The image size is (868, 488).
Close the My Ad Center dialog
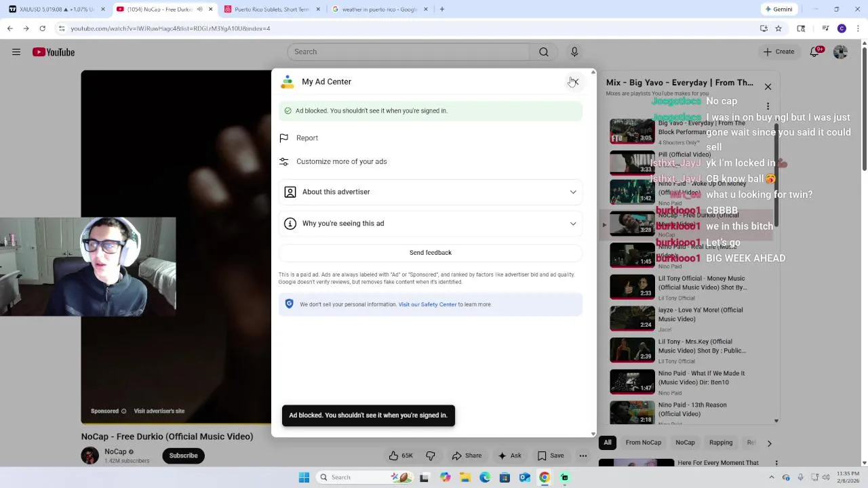point(575,81)
